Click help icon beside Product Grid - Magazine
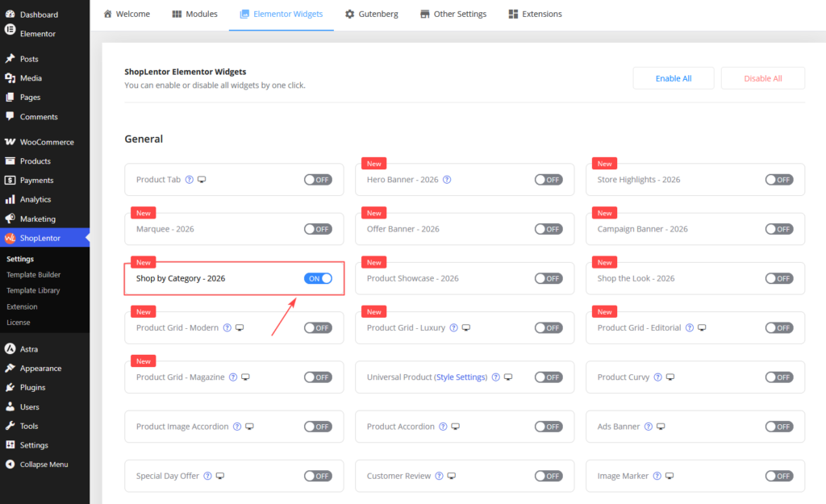826x504 pixels. click(233, 377)
